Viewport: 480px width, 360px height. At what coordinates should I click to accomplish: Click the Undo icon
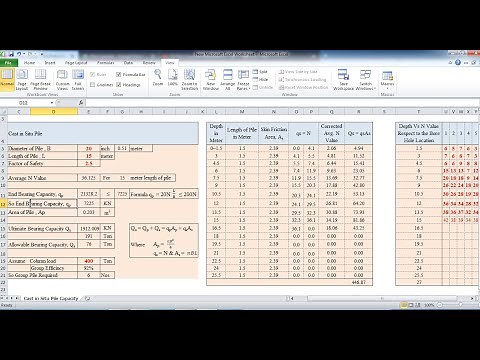19,54
